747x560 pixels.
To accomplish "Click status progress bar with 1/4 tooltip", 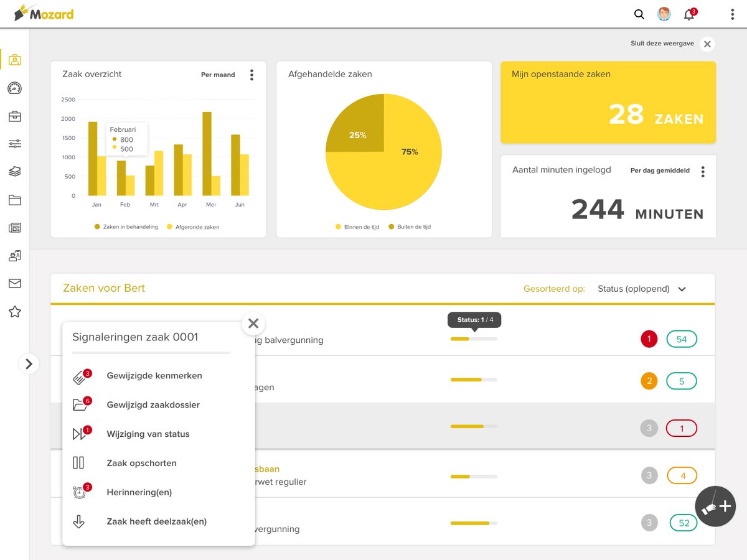I will tap(474, 339).
